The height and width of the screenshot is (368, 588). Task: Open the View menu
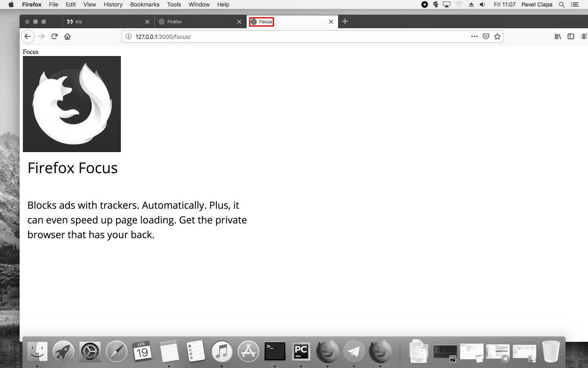89,4
